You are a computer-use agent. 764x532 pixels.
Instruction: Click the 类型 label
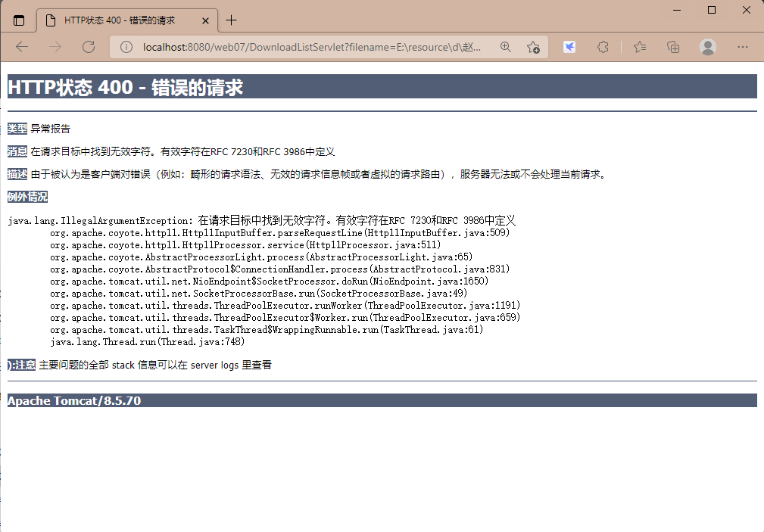[17, 129]
